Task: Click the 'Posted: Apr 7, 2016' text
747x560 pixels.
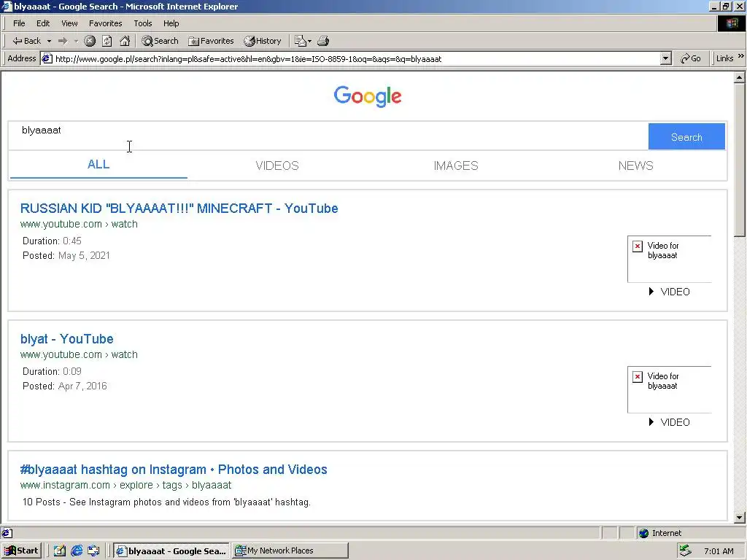Action: point(65,386)
